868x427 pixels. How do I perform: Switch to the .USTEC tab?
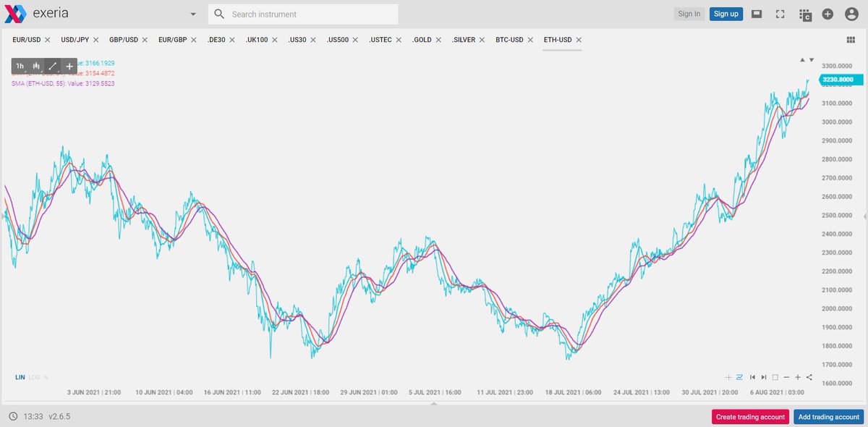pyautogui.click(x=381, y=40)
